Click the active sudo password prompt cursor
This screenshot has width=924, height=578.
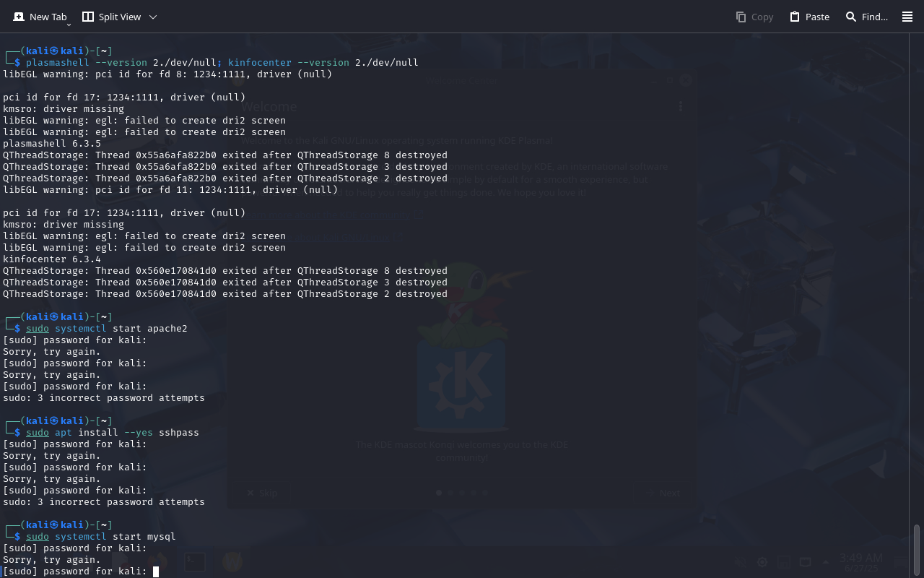click(x=156, y=571)
